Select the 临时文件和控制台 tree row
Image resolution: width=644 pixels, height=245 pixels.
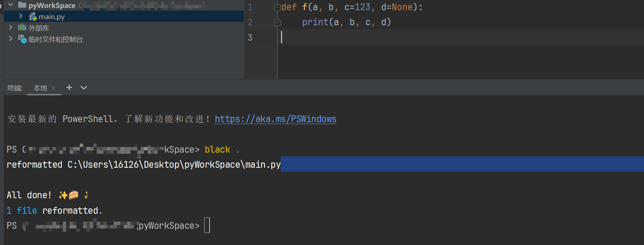click(124, 39)
